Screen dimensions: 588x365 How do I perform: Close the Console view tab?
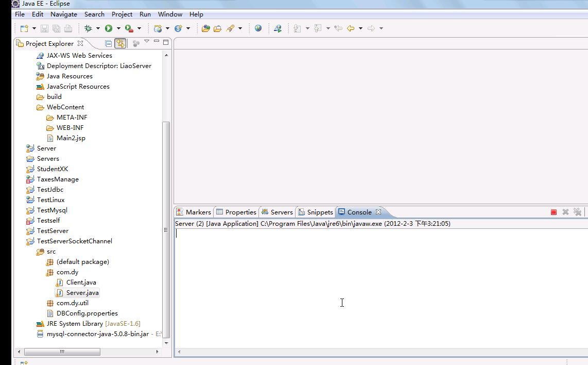click(378, 212)
